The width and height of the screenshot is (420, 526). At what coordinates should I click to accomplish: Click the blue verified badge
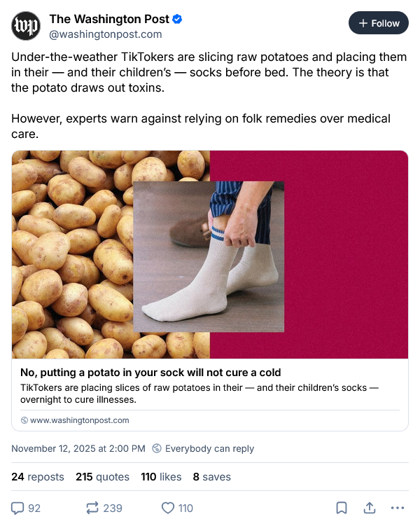[177, 19]
